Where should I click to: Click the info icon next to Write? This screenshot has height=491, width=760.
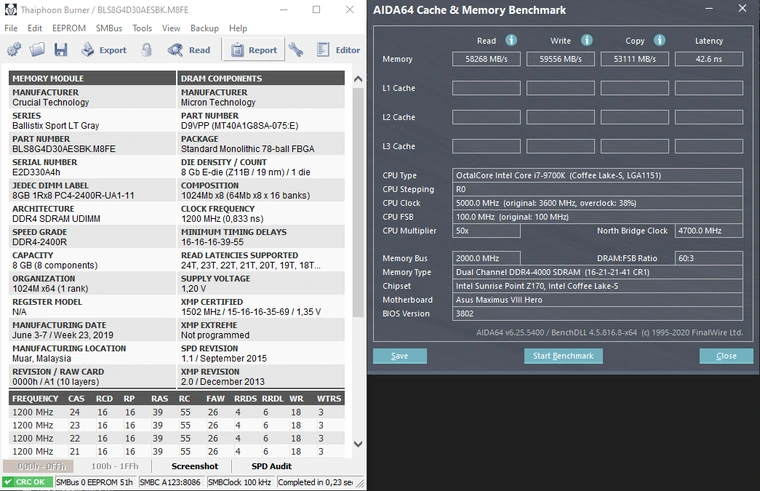(x=586, y=40)
